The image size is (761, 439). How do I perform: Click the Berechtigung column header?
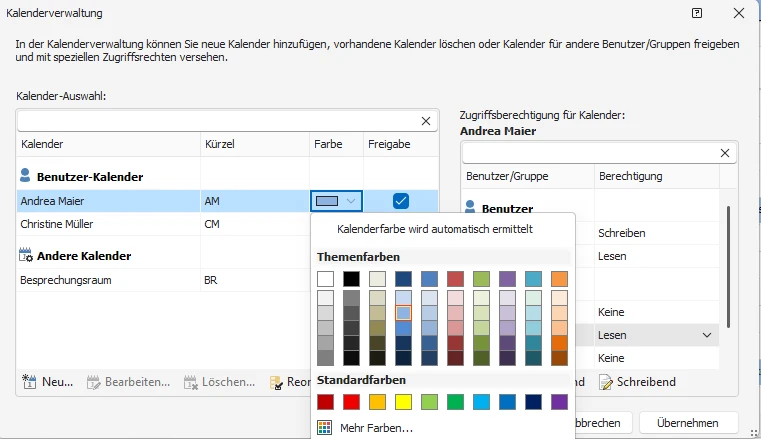click(656, 176)
